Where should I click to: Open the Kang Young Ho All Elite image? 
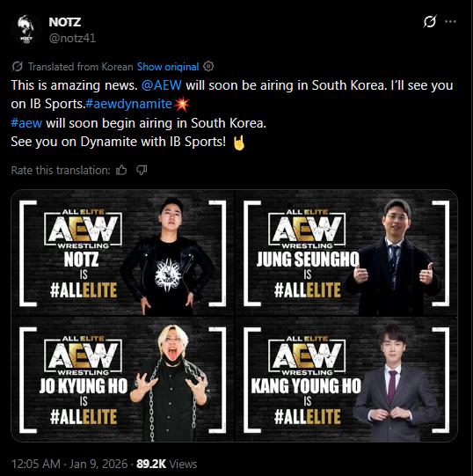(346, 379)
